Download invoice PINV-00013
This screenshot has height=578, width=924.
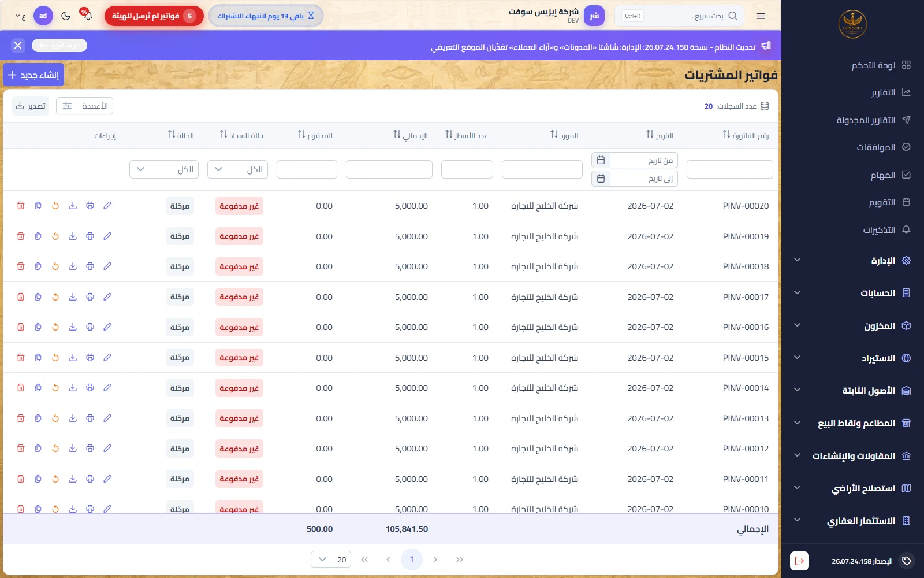click(x=73, y=418)
